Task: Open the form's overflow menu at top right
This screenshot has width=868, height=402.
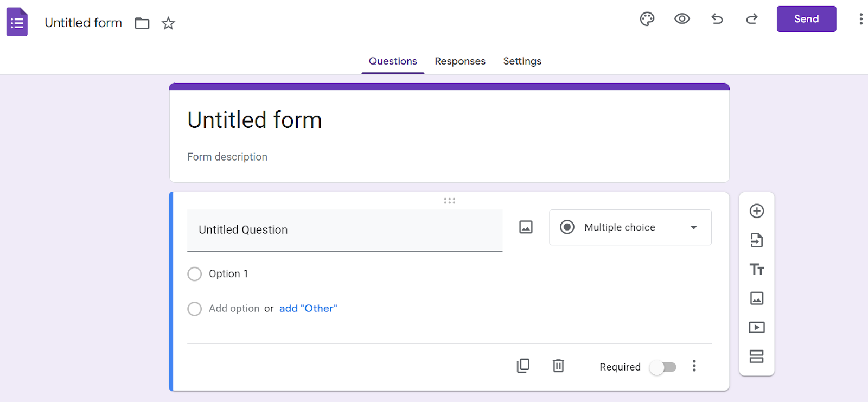Action: click(860, 18)
